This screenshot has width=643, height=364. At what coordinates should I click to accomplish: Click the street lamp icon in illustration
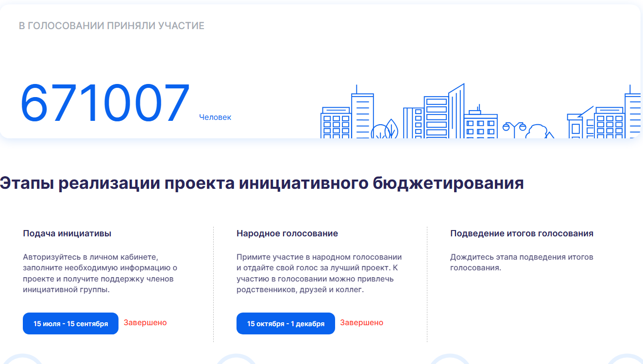(514, 129)
